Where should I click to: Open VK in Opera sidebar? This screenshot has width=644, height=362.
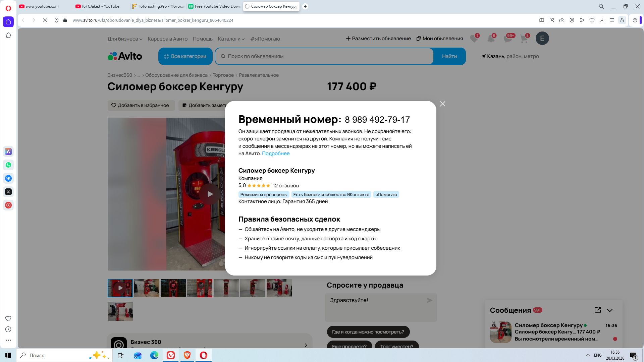click(8, 178)
